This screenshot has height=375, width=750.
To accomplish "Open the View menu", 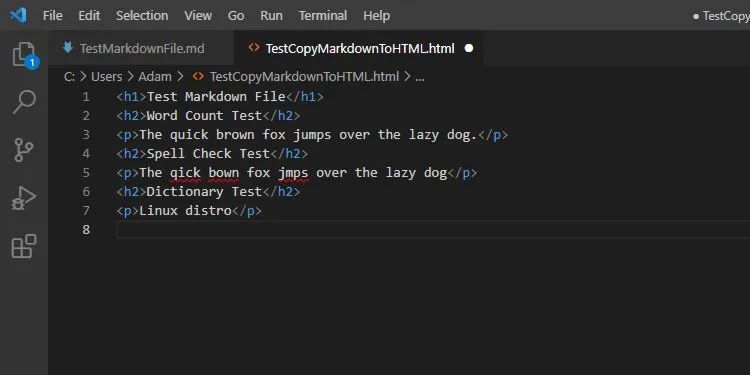I will point(198,16).
